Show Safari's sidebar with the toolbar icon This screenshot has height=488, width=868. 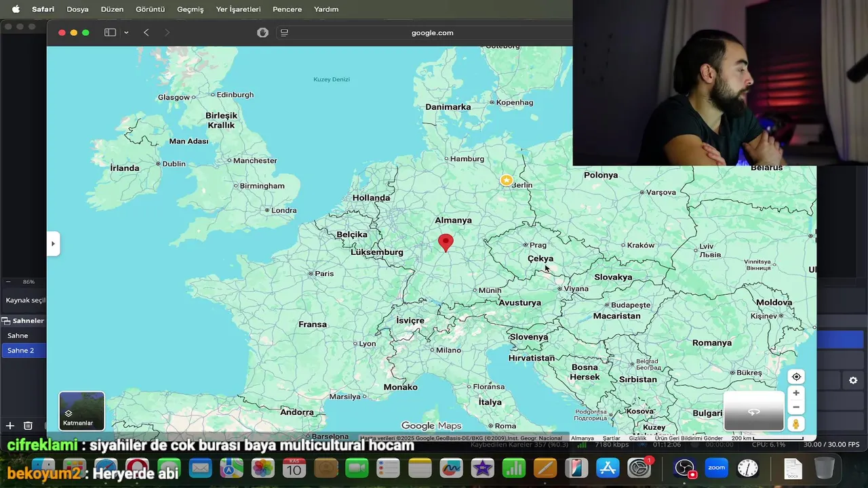pyautogui.click(x=110, y=33)
